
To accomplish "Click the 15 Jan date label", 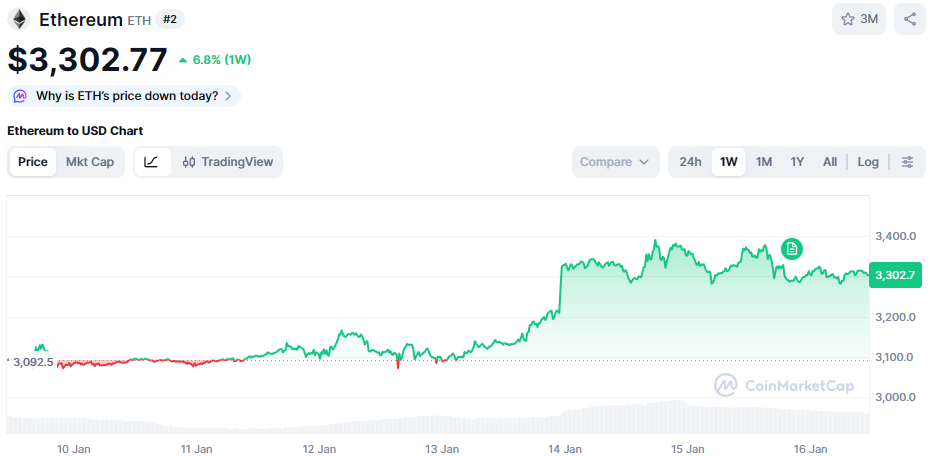I will [x=687, y=449].
